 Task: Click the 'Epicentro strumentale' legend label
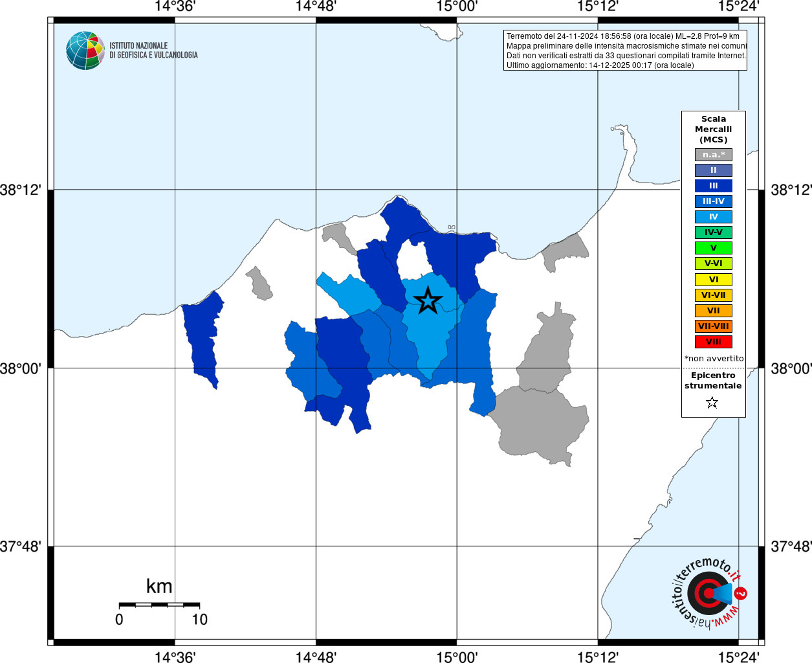click(713, 381)
